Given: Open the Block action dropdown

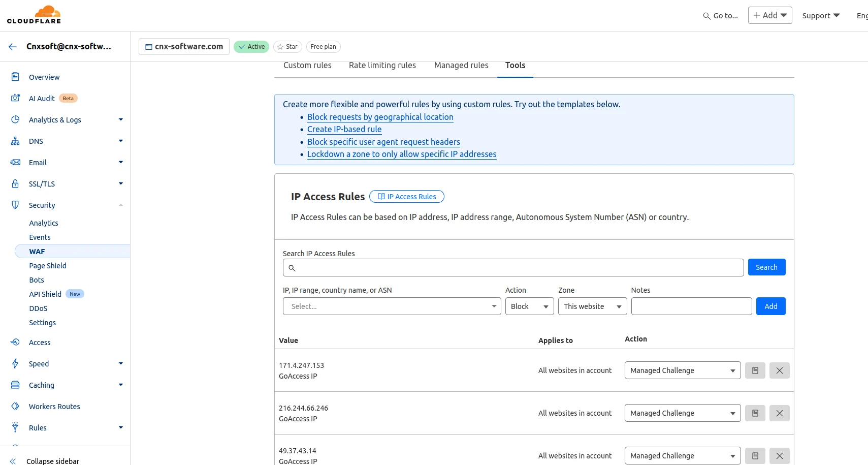Looking at the screenshot, I should coord(529,306).
